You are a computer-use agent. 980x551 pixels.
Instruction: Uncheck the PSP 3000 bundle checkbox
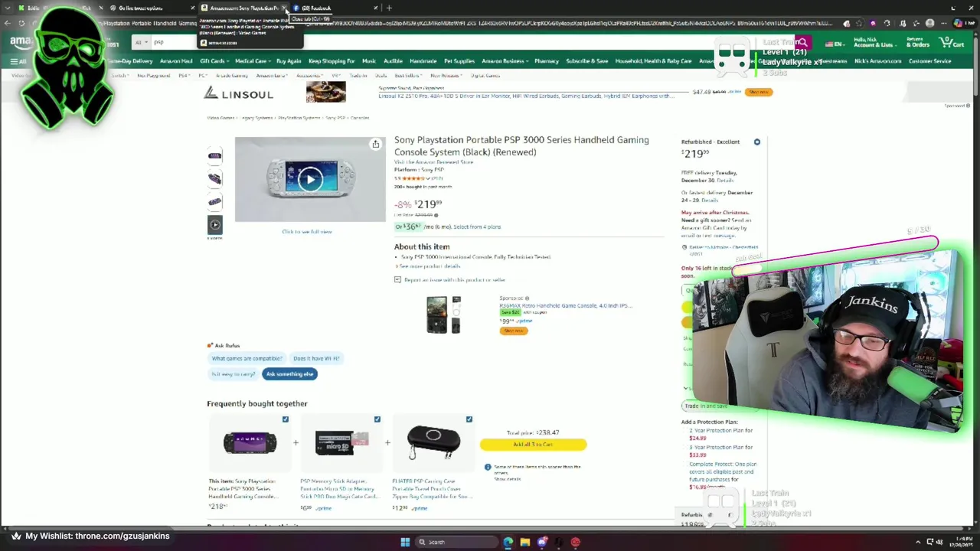(286, 419)
